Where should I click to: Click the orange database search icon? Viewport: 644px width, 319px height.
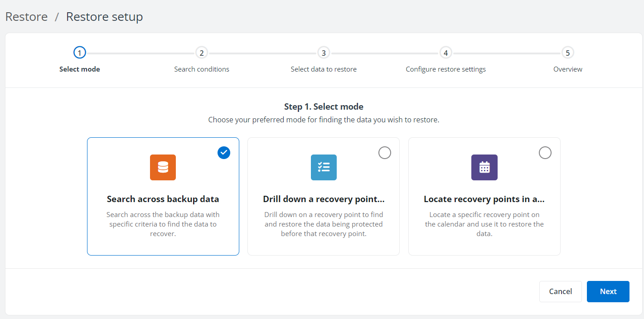pyautogui.click(x=163, y=167)
